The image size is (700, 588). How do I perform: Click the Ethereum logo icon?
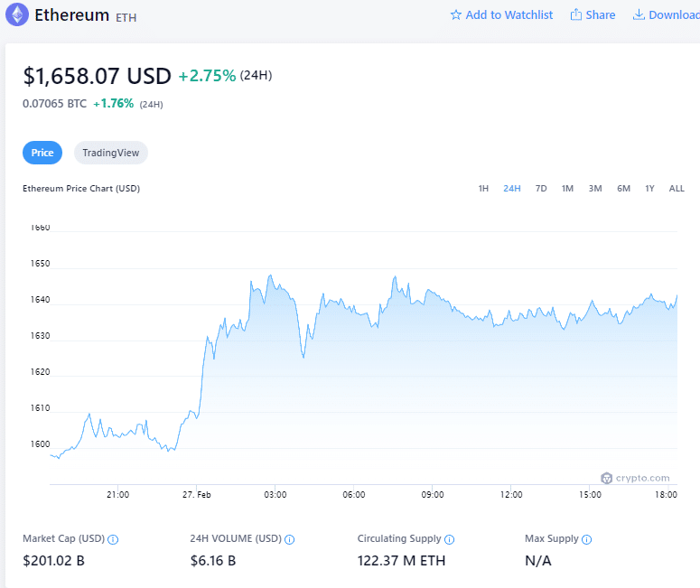point(17,14)
